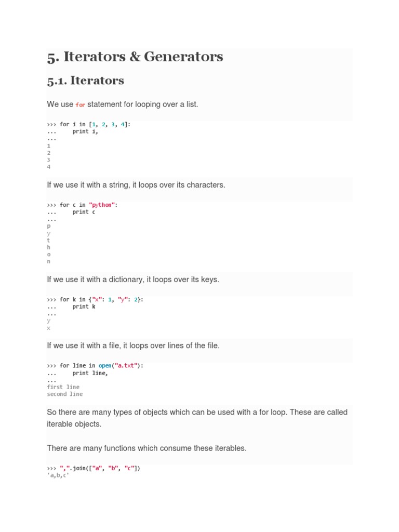Click the "print c" code line
The height and width of the screenshot is (532, 399).
(x=84, y=212)
